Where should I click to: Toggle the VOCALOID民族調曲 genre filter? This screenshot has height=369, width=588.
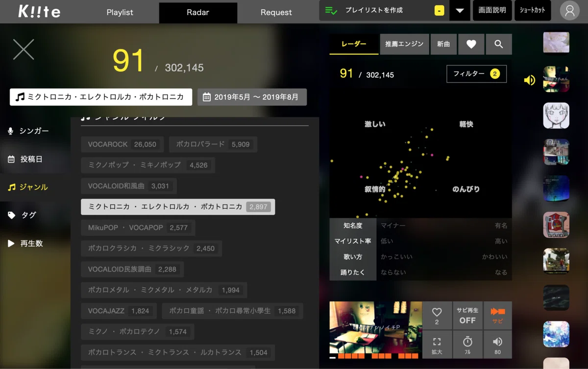pyautogui.click(x=132, y=269)
